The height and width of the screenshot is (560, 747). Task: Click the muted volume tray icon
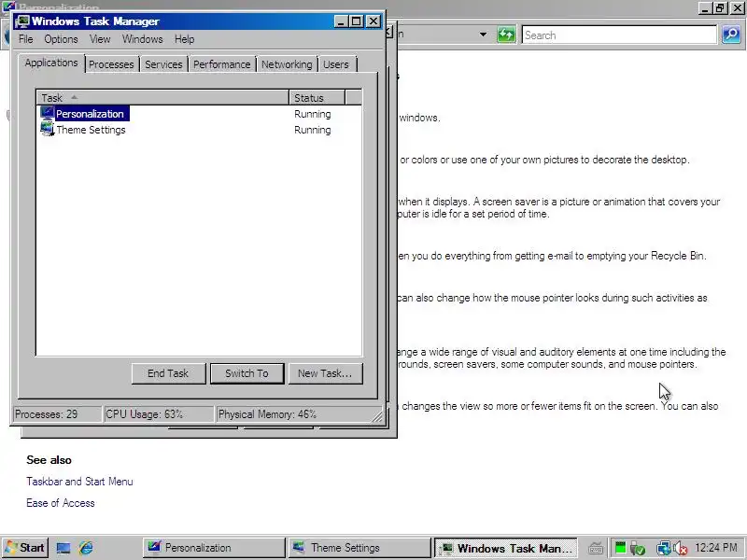[x=681, y=549]
